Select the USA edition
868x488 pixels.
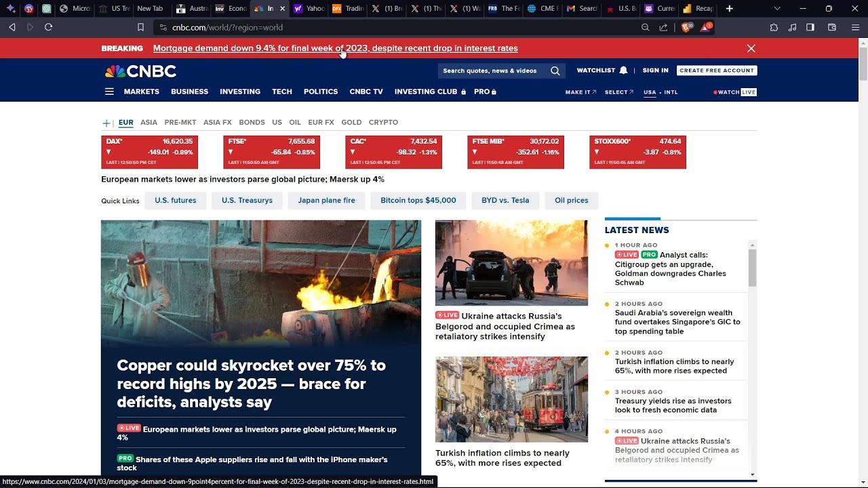650,92
